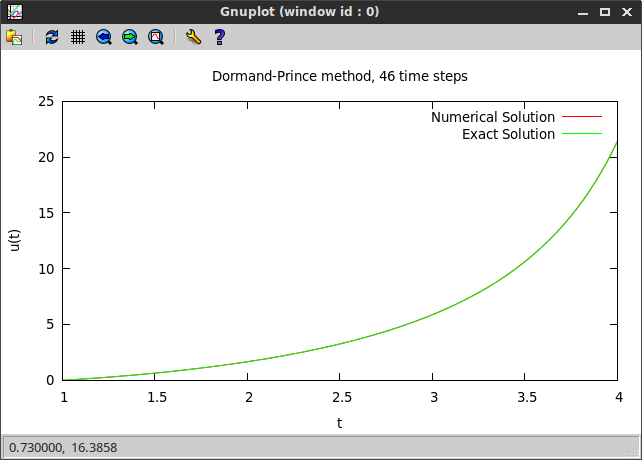Open help with the question mark icon
Viewport: 642px width, 460px height.
[x=219, y=37]
